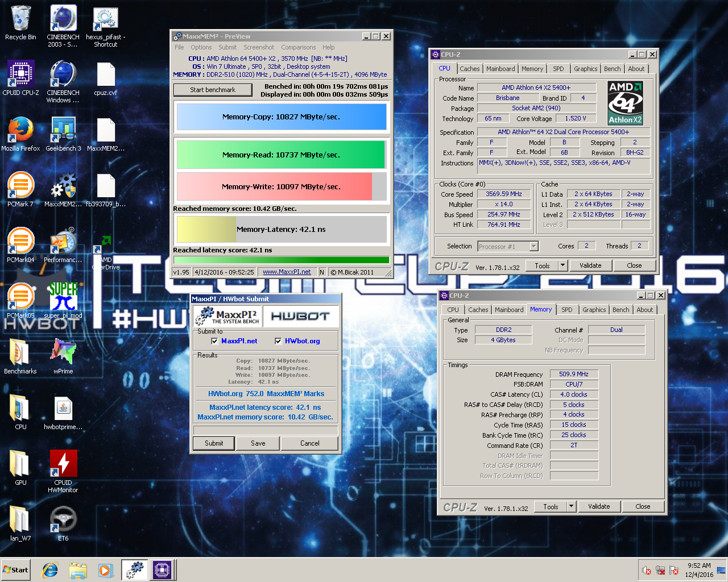Click Submit button in HWbot Submit dialog
The width and height of the screenshot is (728, 582).
[214, 443]
